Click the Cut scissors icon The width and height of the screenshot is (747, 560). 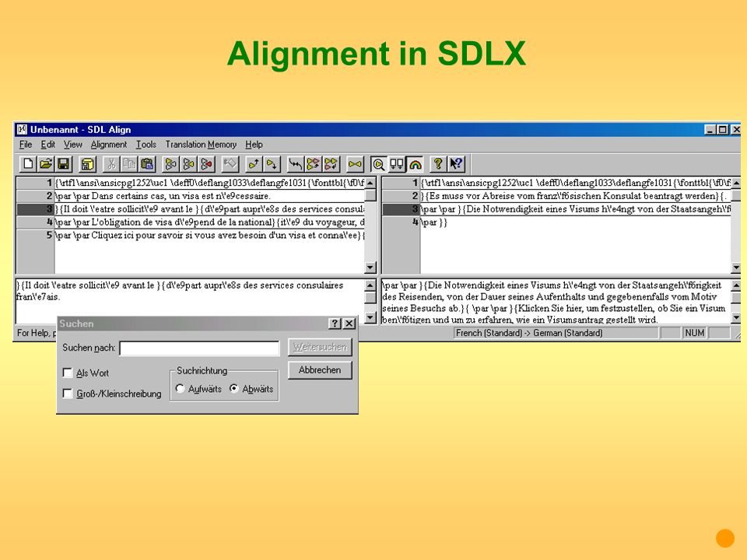pos(111,164)
